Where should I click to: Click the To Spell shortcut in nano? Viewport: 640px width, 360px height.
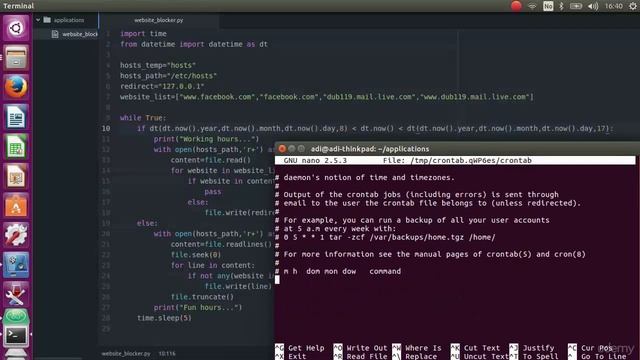click(x=534, y=356)
